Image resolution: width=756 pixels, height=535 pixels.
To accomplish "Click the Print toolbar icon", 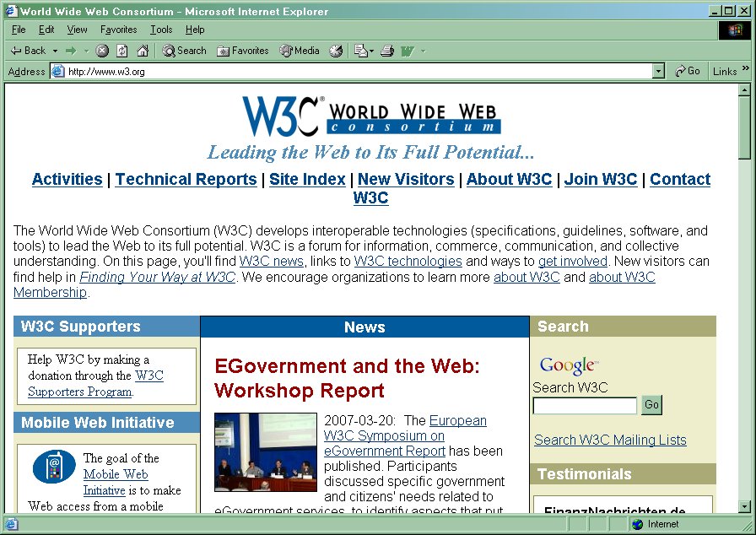I will [387, 51].
